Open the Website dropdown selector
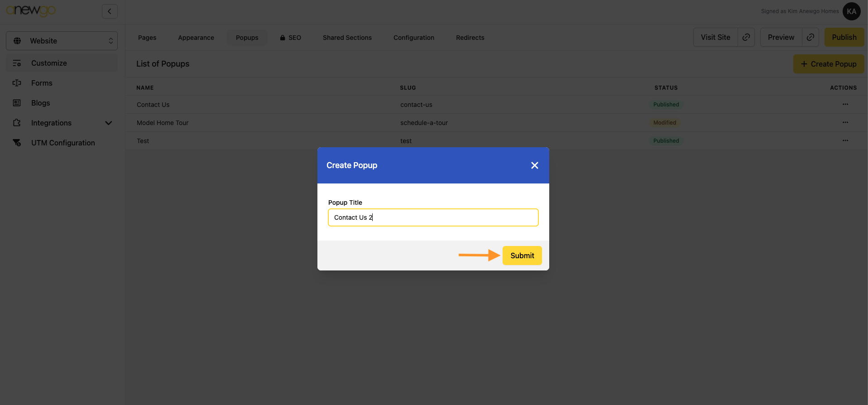868x405 pixels. pos(62,41)
